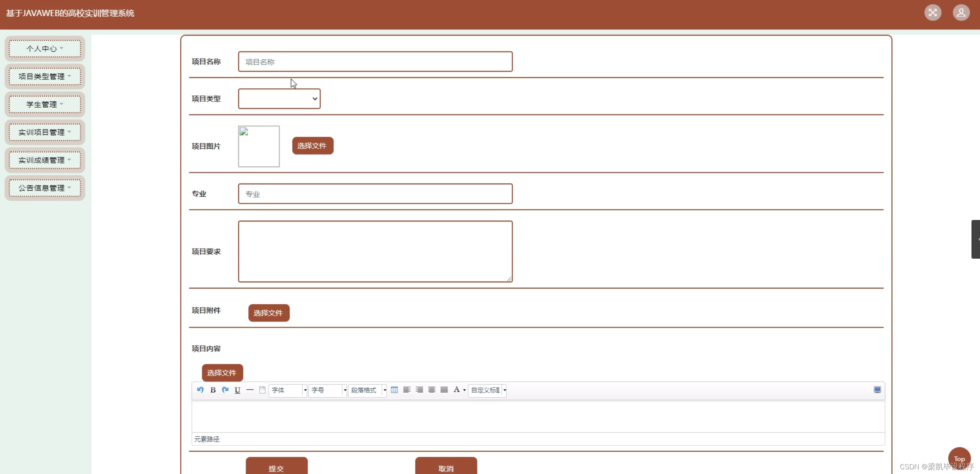Open the font color picker arrow
Screen dimensions: 980x474
(x=464, y=390)
